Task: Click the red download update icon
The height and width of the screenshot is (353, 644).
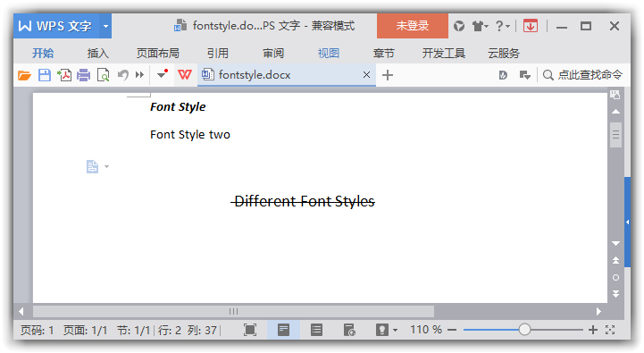Action: point(531,26)
